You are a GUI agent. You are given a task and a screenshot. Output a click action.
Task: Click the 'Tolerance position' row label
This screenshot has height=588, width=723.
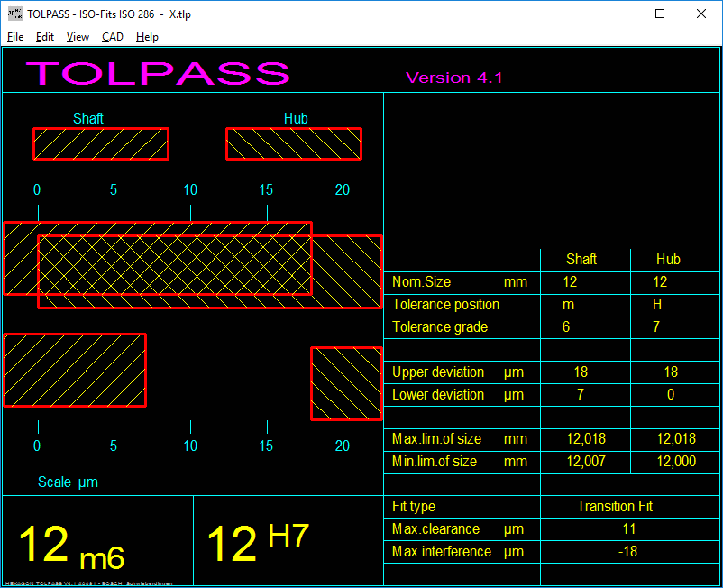tap(445, 305)
